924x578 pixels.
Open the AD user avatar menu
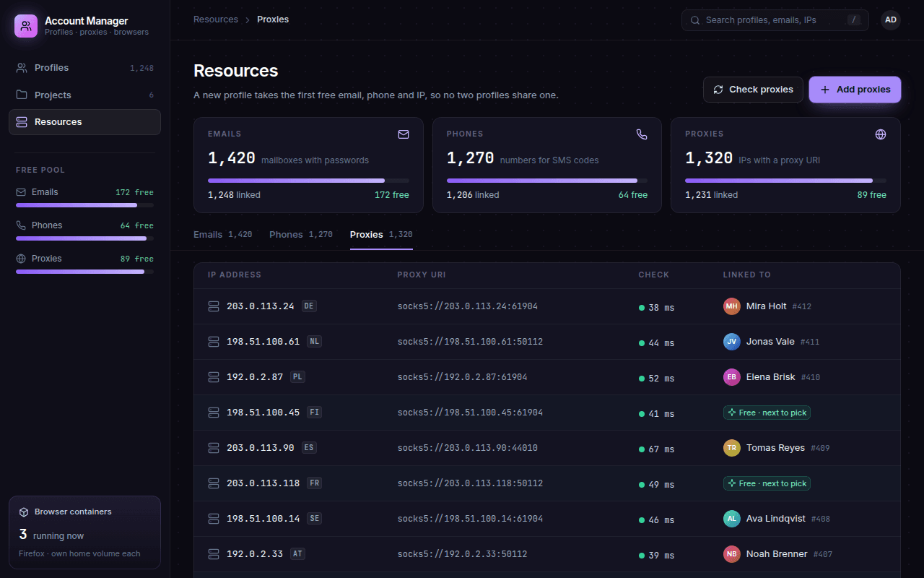click(x=891, y=20)
